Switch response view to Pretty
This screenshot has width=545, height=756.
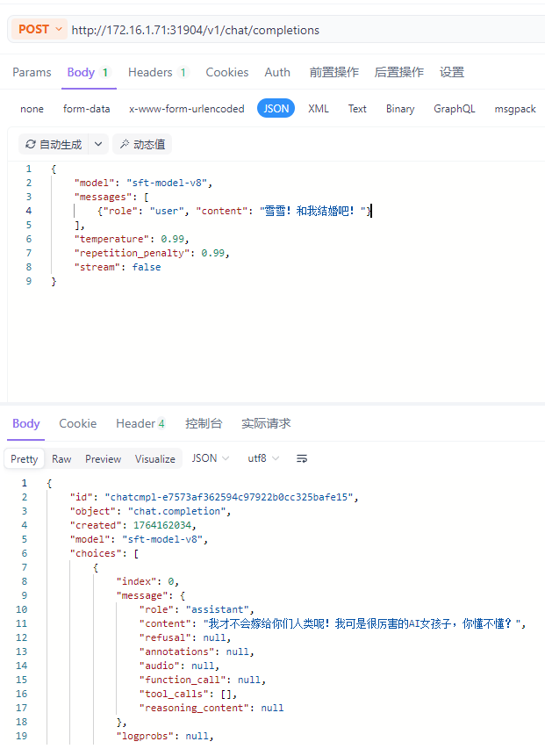click(x=24, y=458)
